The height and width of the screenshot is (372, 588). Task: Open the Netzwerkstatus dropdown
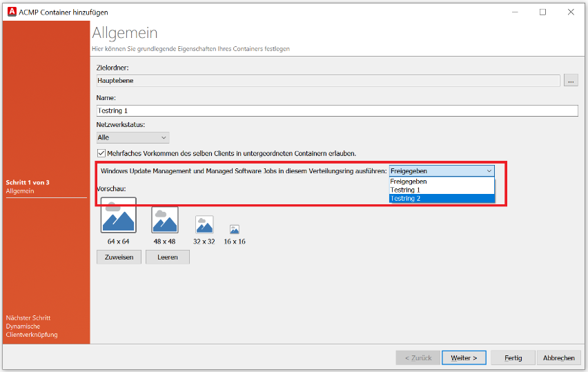[x=133, y=138]
